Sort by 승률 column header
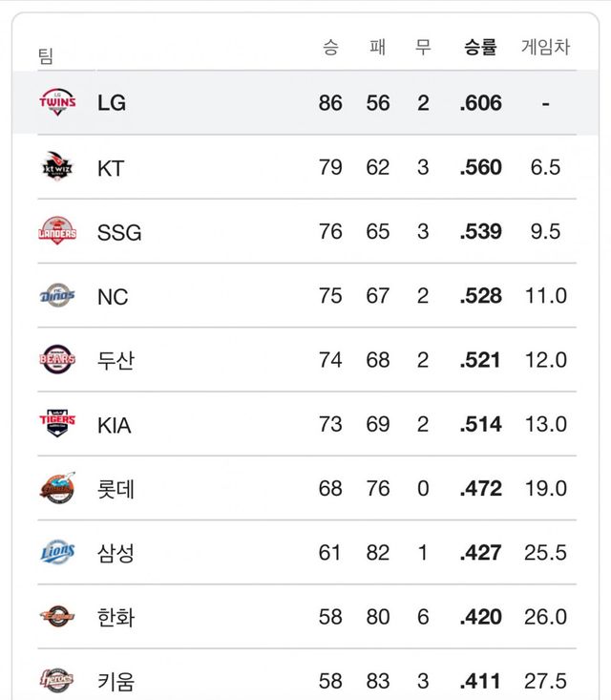This screenshot has width=611, height=700. pyautogui.click(x=480, y=47)
